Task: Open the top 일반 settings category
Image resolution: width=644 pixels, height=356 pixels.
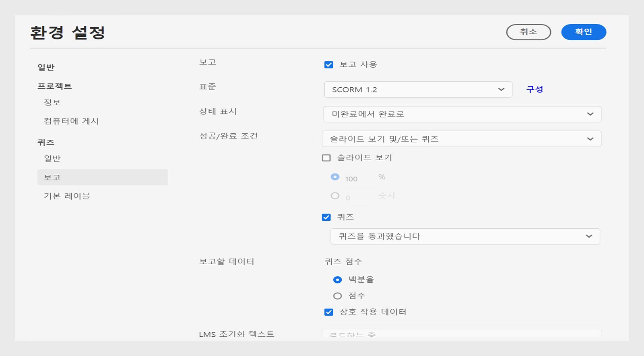Action: pyautogui.click(x=46, y=68)
